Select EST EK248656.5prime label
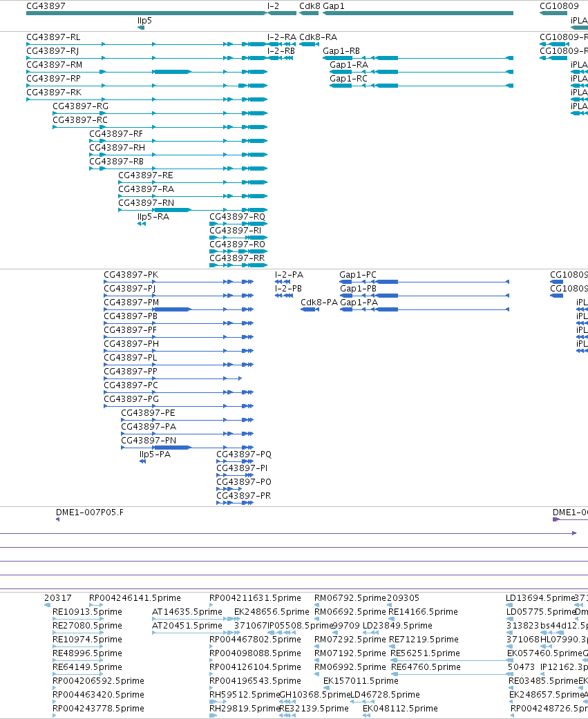This screenshot has height=719, width=588. (272, 612)
